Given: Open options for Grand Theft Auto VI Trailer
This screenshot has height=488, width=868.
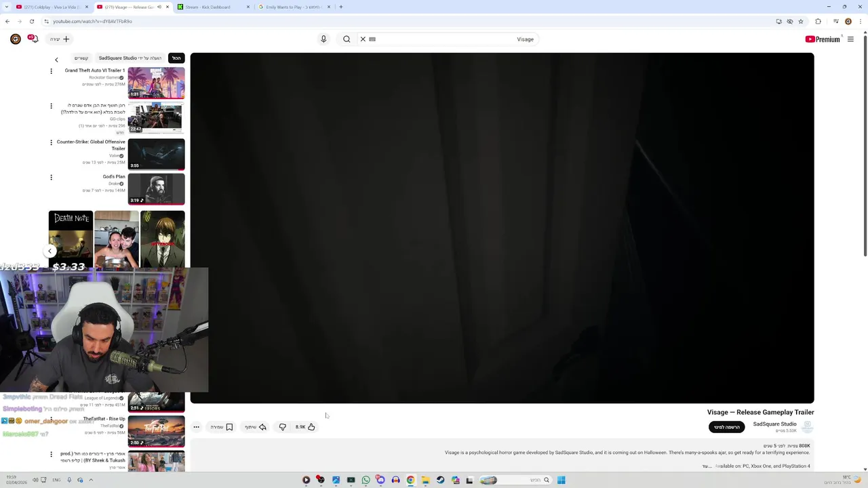Looking at the screenshot, I should [51, 71].
